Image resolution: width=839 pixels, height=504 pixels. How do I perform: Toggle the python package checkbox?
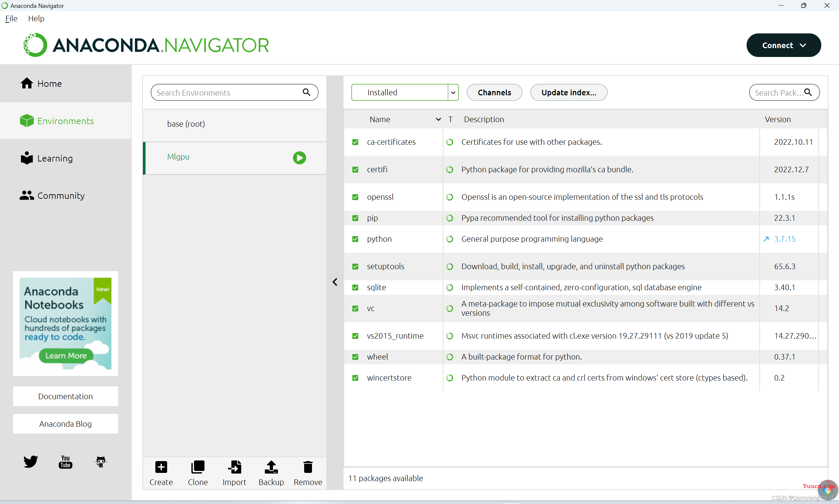[x=355, y=239]
